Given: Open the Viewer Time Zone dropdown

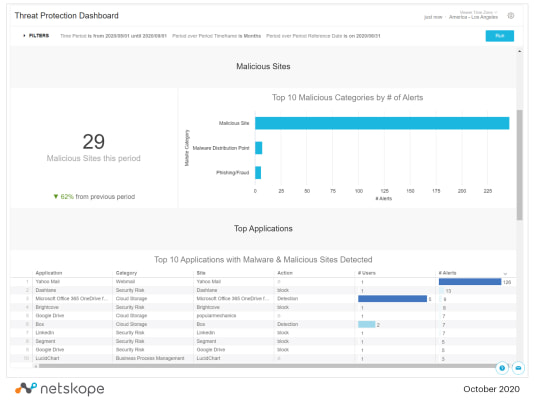Looking at the screenshot, I should pos(478,12).
